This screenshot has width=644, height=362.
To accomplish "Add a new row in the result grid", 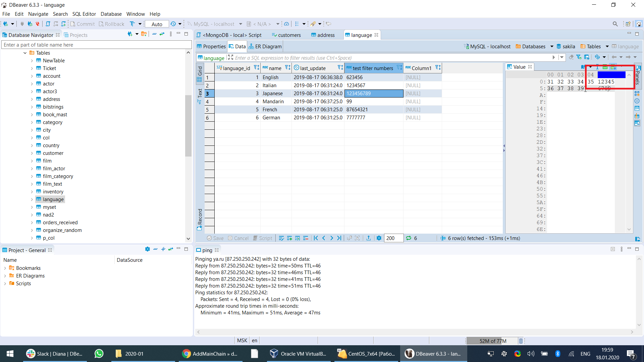I will pos(290,238).
